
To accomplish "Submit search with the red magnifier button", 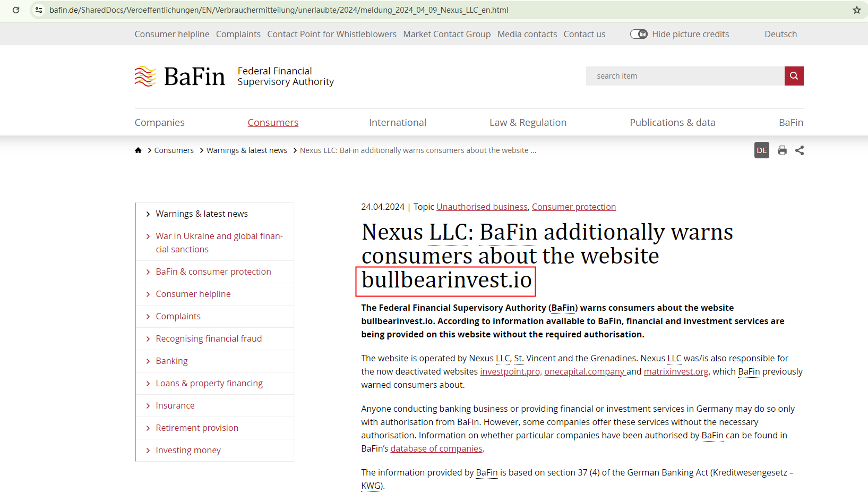I will coord(794,76).
